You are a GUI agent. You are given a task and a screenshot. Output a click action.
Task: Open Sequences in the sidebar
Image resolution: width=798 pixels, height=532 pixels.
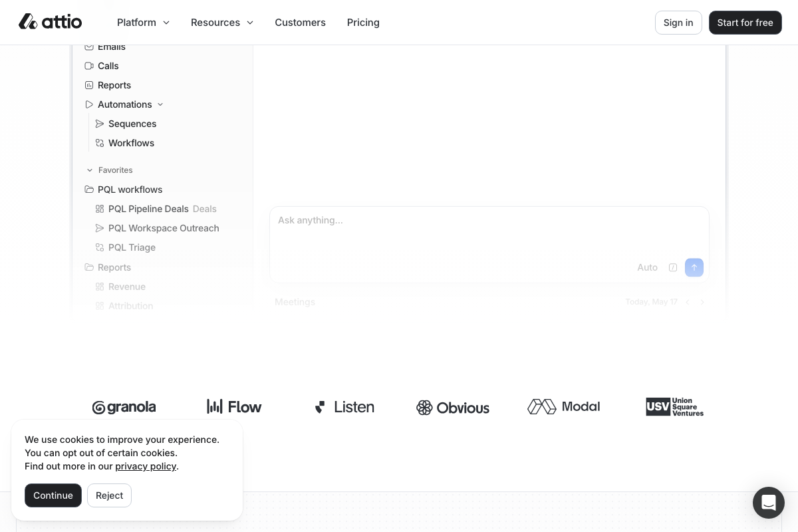[132, 124]
